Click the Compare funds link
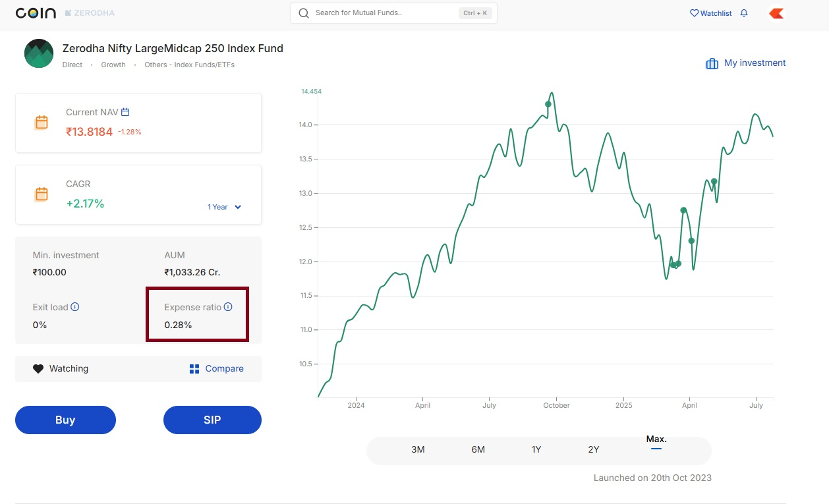Screen dimensions: 829x504 click(217, 369)
